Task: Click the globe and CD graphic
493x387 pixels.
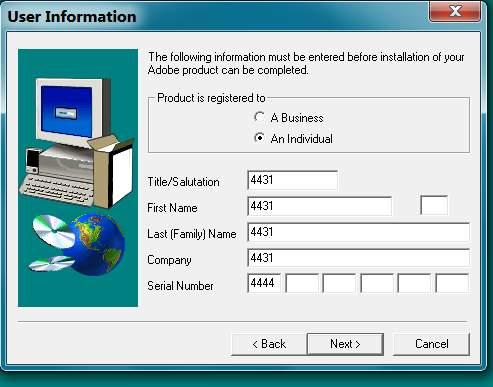Action: pyautogui.click(x=79, y=244)
